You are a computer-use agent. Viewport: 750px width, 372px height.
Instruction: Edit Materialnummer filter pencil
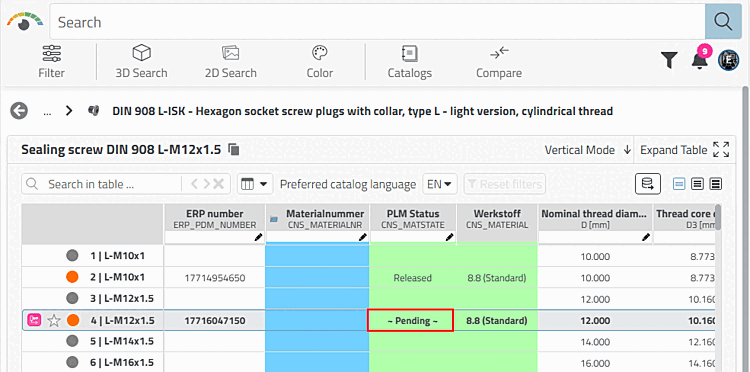(x=363, y=237)
